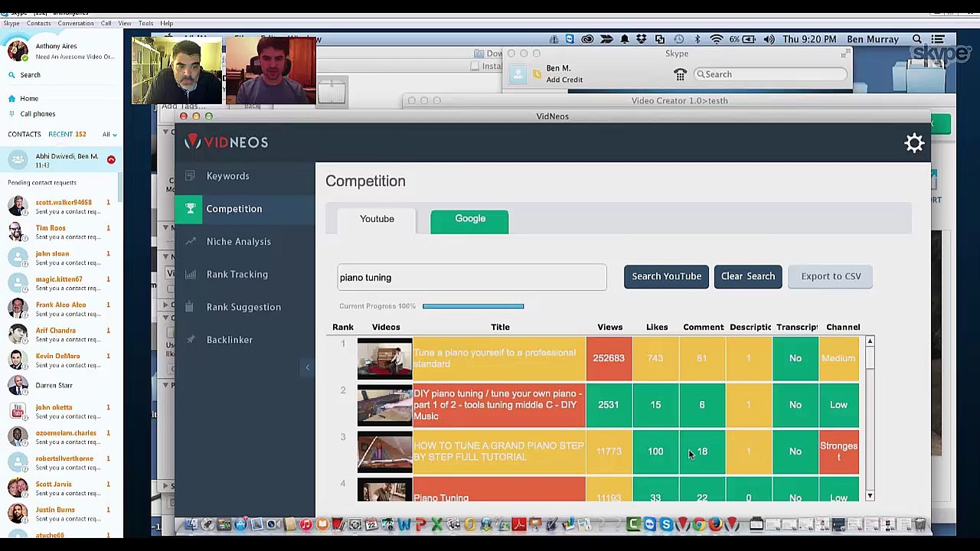Open Google Chrome from the dock
980x551 pixels.
[700, 524]
